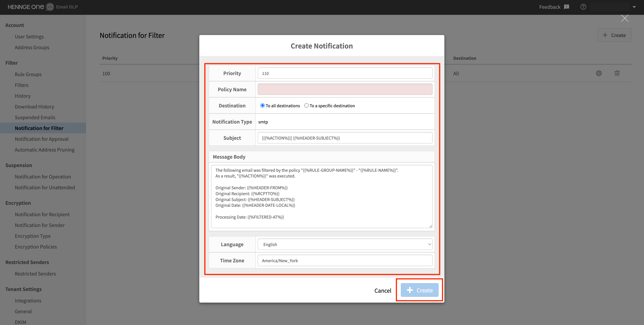The width and height of the screenshot is (644, 325).
Task: Open DKIM settings
Action: [x=21, y=322]
